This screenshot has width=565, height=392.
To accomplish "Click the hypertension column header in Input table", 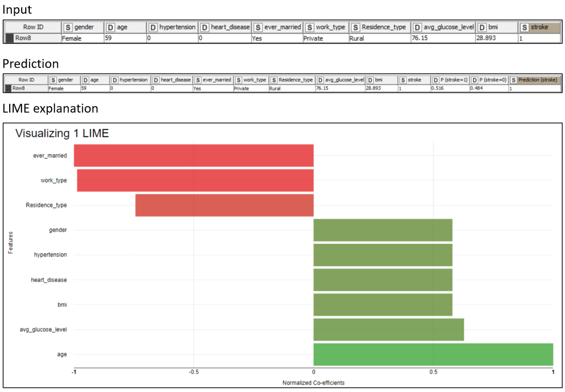I will coord(173,27).
